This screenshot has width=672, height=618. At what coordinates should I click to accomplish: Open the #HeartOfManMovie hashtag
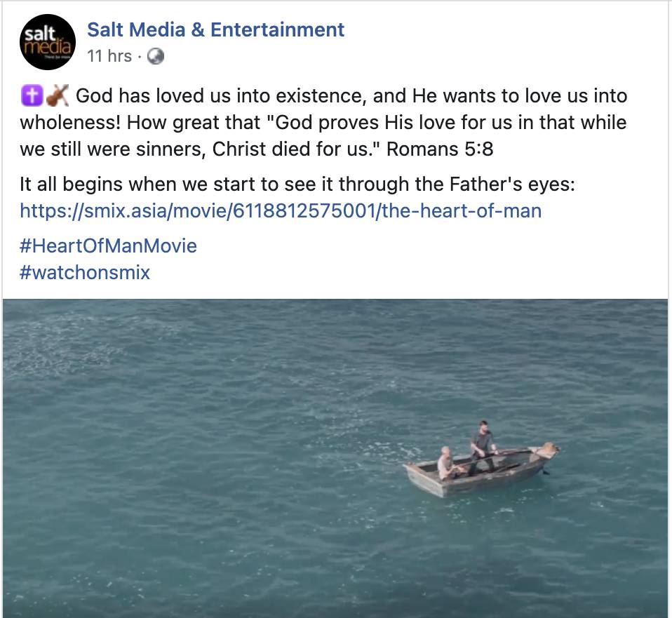[x=109, y=246]
